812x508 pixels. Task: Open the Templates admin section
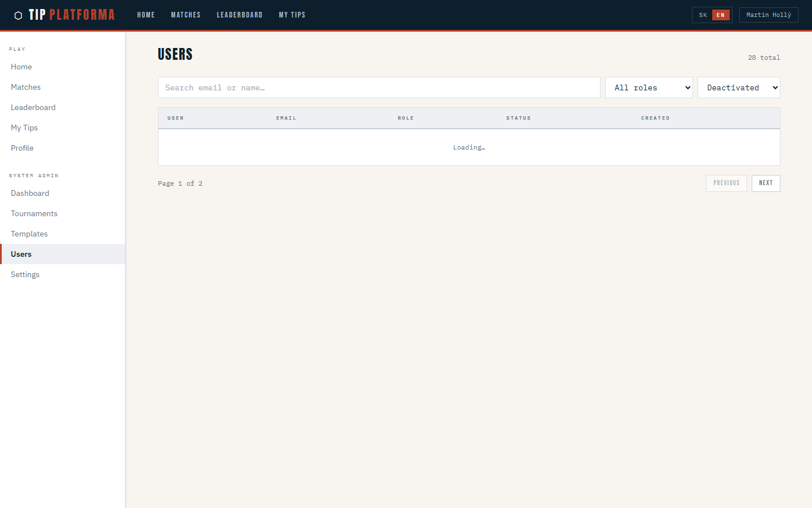click(29, 234)
